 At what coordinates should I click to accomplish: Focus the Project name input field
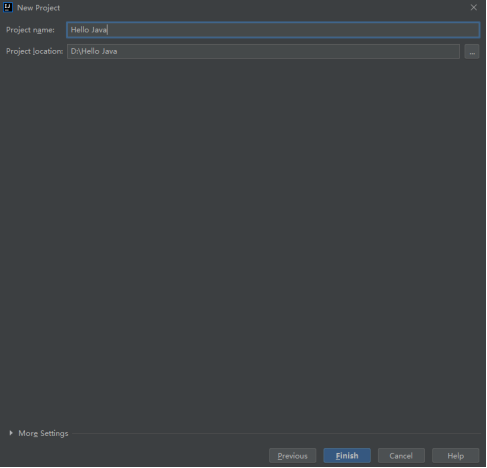coord(273,30)
